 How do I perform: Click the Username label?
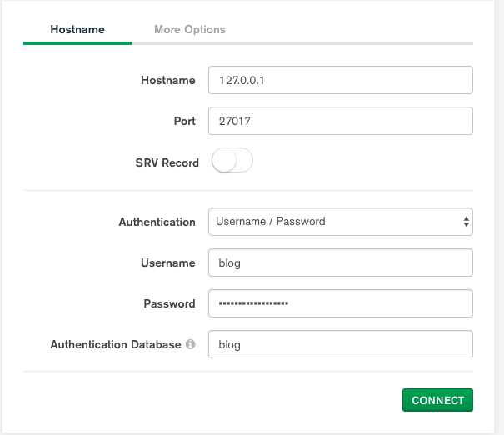167,262
